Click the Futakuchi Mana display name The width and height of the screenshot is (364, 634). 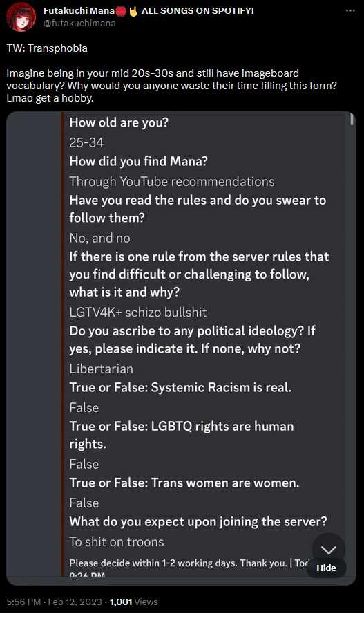coord(79,11)
